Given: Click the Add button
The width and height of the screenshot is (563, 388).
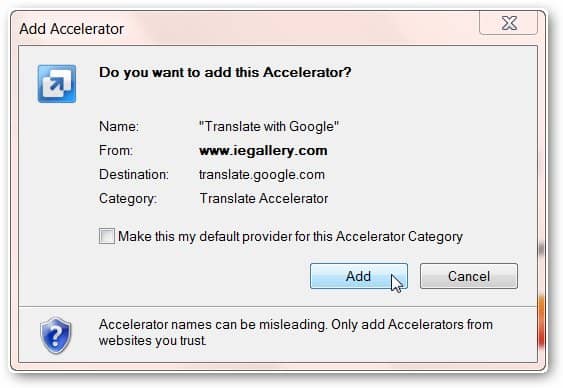Looking at the screenshot, I should click(359, 276).
